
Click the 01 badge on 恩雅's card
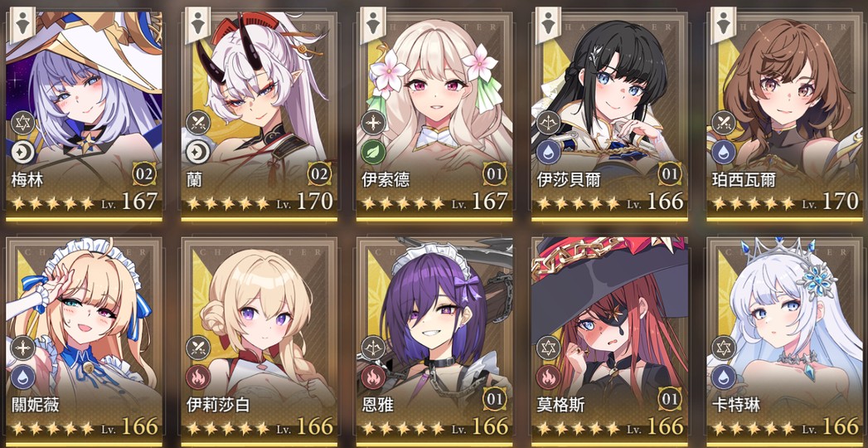tap(495, 400)
